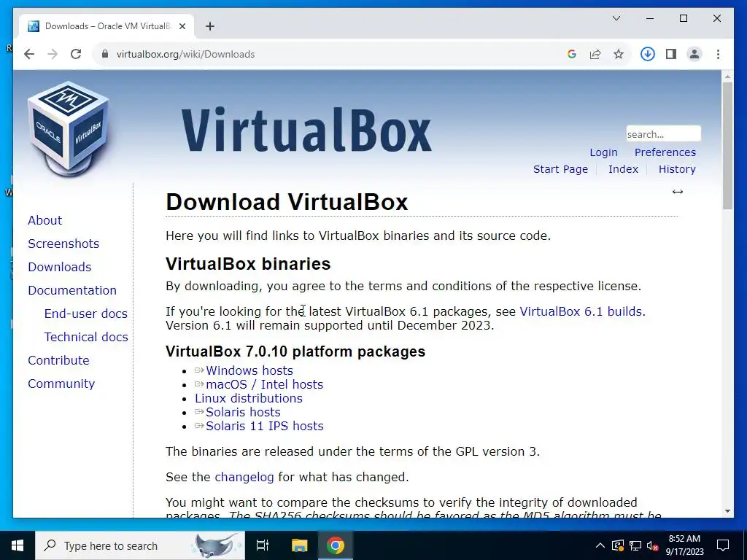Click the browser back arrow
Screen dimensions: 747x560
click(x=29, y=54)
